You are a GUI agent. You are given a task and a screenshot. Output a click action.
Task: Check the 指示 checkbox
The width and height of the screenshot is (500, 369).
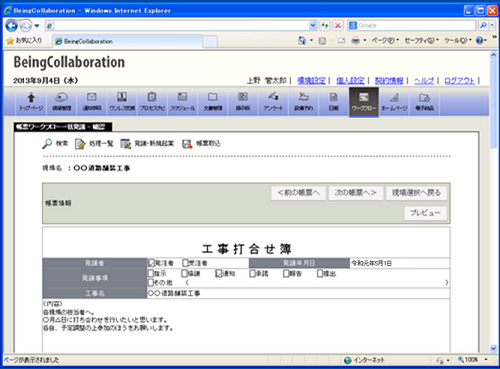(151, 273)
